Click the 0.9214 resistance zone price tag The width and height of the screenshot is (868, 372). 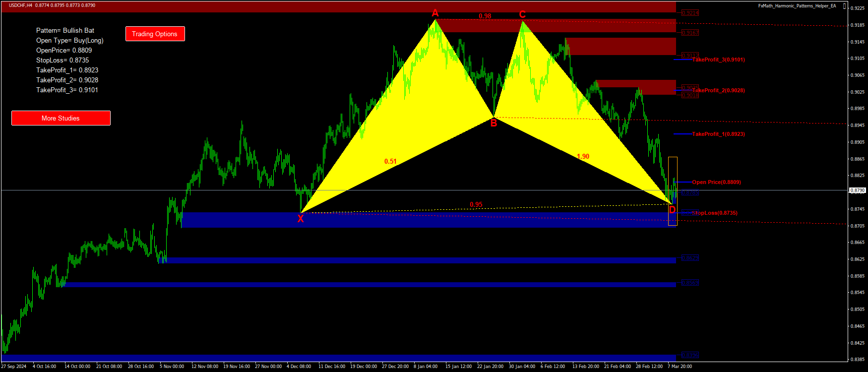690,13
